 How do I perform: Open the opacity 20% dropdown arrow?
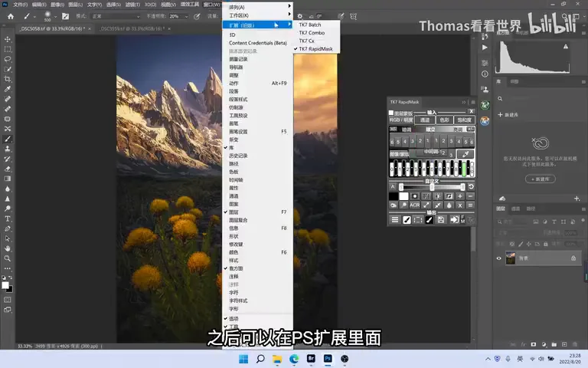coord(186,17)
